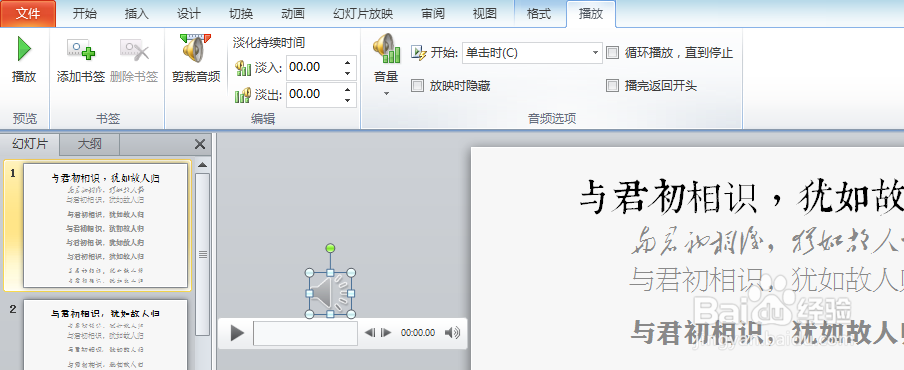
Task: Decrease Fade In (淡入) time with down arrow
Action: point(347,73)
